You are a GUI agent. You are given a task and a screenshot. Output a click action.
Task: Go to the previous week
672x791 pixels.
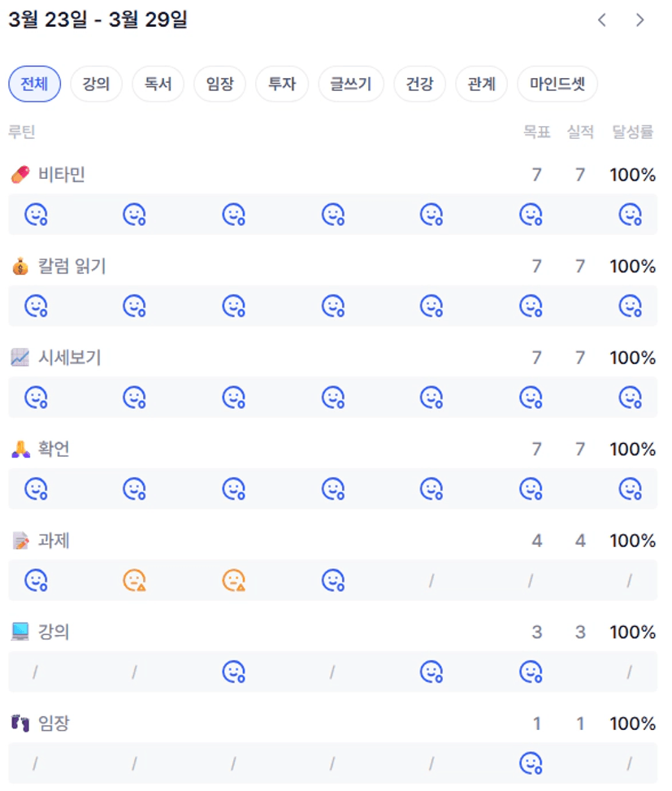[602, 20]
